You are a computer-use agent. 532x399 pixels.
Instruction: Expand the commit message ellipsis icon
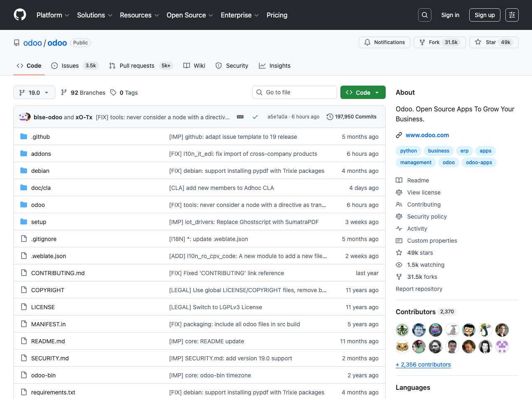point(240,117)
